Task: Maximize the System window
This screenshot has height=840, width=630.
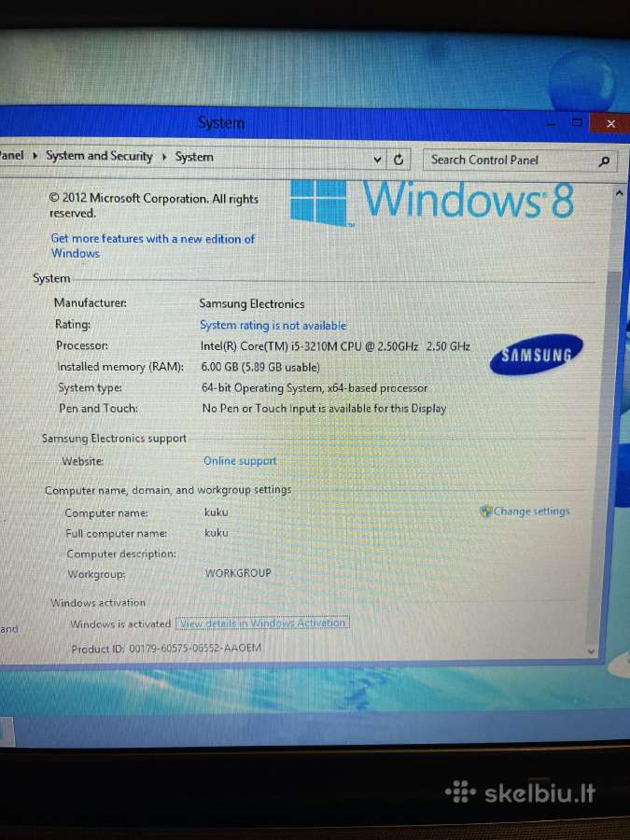Action: pos(577,122)
